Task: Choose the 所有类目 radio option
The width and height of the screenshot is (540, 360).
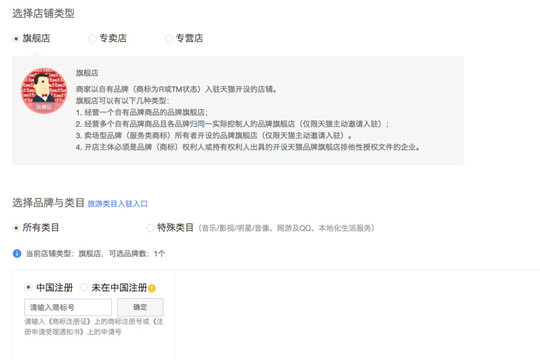Action: tap(16, 228)
